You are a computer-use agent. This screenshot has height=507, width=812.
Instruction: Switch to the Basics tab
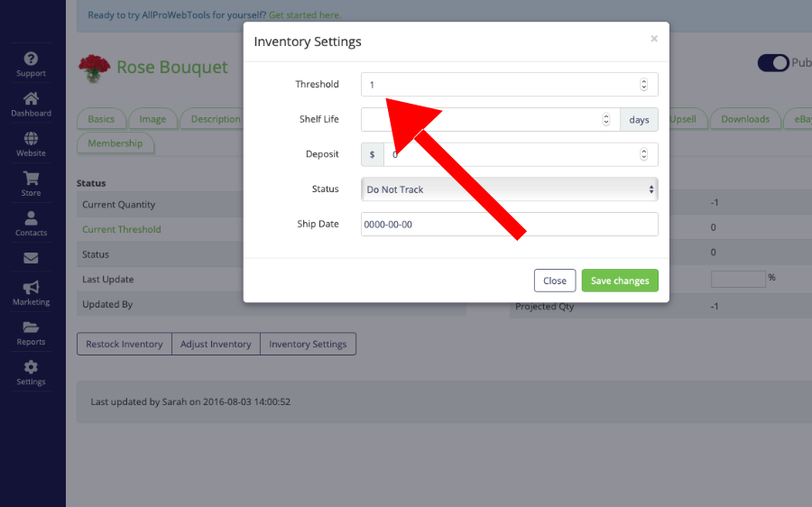tap(101, 119)
